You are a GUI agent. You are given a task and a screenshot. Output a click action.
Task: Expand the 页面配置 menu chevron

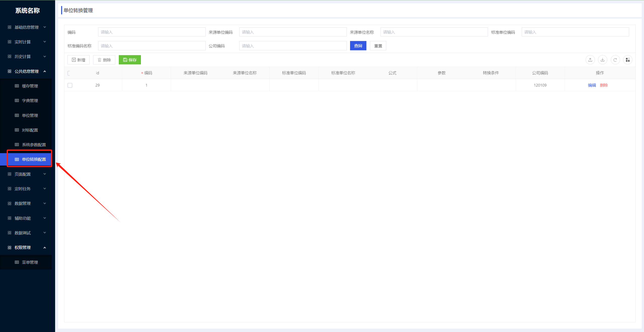coord(45,174)
